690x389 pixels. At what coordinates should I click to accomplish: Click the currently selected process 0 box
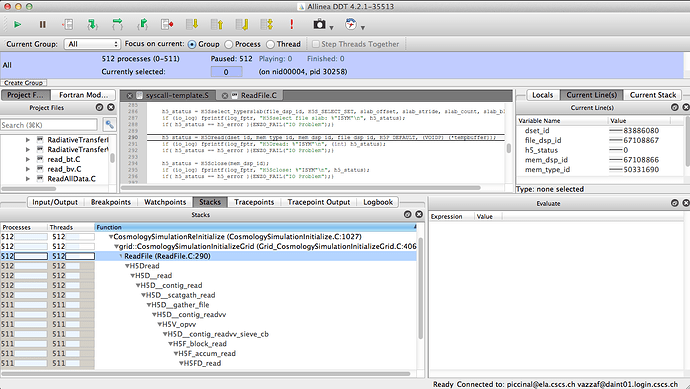[x=226, y=72]
